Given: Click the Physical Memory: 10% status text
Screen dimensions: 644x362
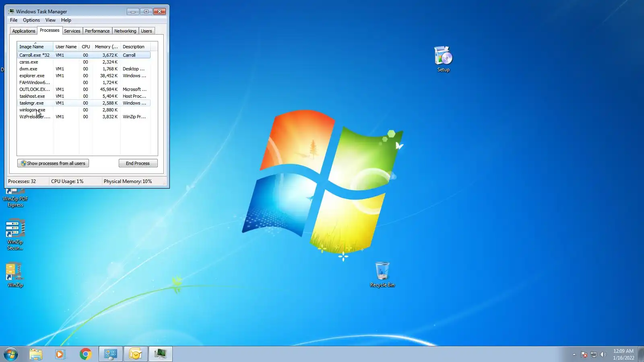Looking at the screenshot, I should (128, 181).
